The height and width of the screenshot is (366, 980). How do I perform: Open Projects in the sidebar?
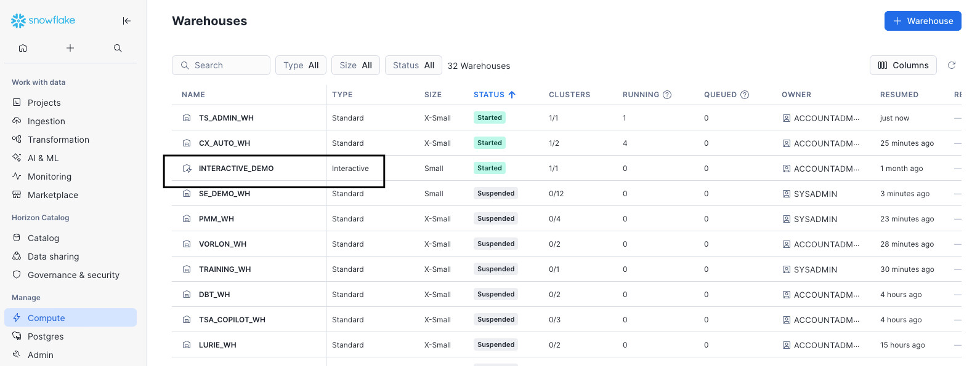(x=70, y=103)
